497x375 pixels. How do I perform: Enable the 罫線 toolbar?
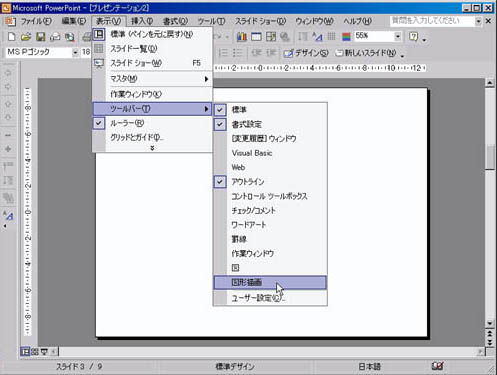270,239
